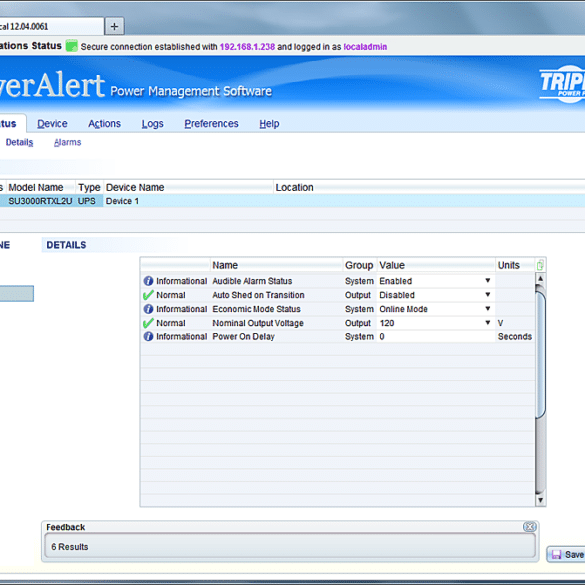Viewport: 585px width, 585px height.
Task: Close the Feedback panel
Action: (x=529, y=526)
